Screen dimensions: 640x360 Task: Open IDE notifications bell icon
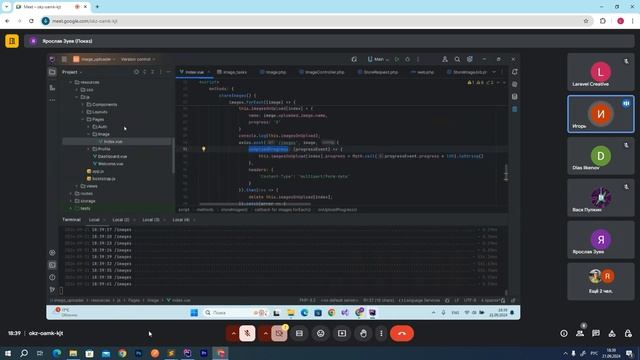tap(515, 72)
